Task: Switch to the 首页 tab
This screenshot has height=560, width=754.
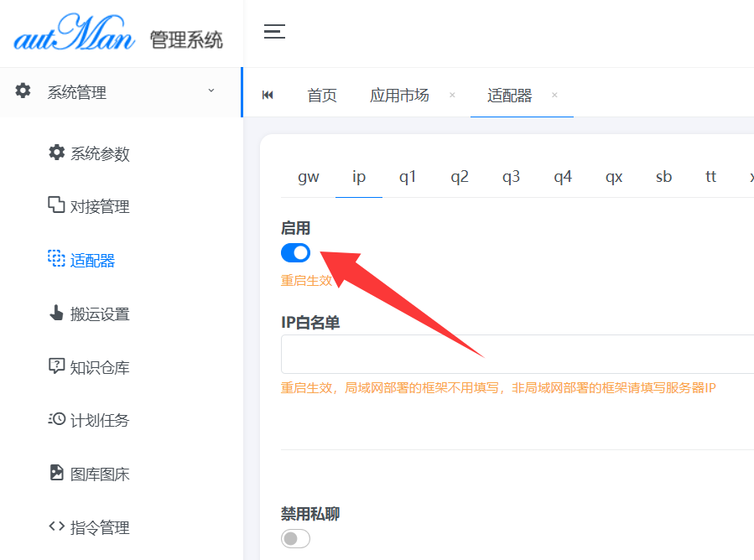Action: 322,96
